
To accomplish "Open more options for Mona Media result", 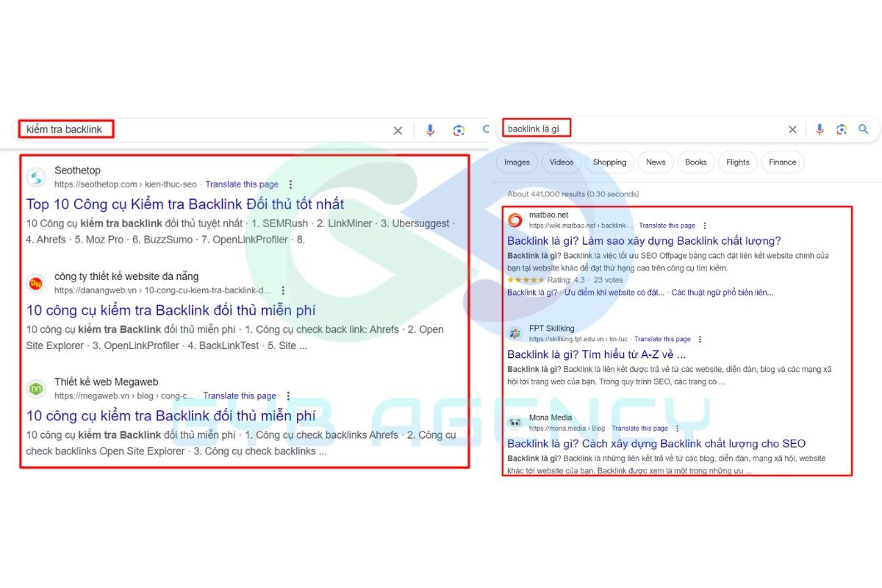I will pos(678,429).
